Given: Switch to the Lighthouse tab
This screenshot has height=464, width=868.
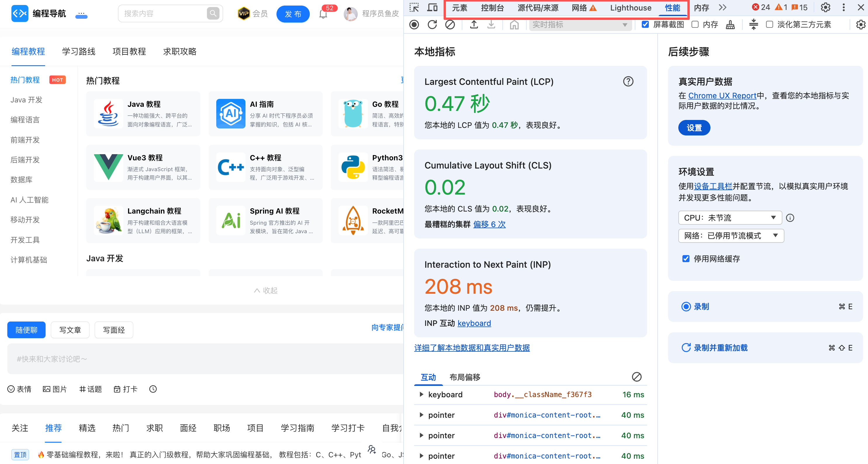Looking at the screenshot, I should pyautogui.click(x=630, y=8).
